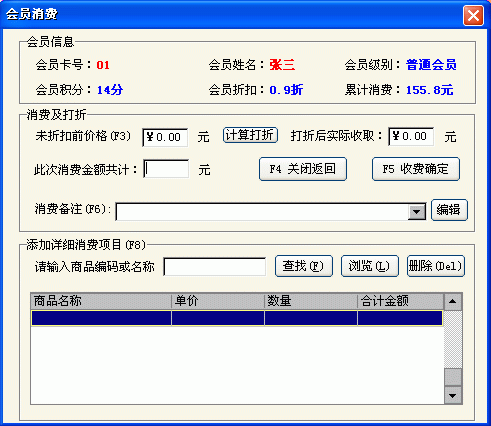This screenshot has width=491, height=426.
Task: Focus the 此次消费金额共计 input box
Action: coord(166,169)
